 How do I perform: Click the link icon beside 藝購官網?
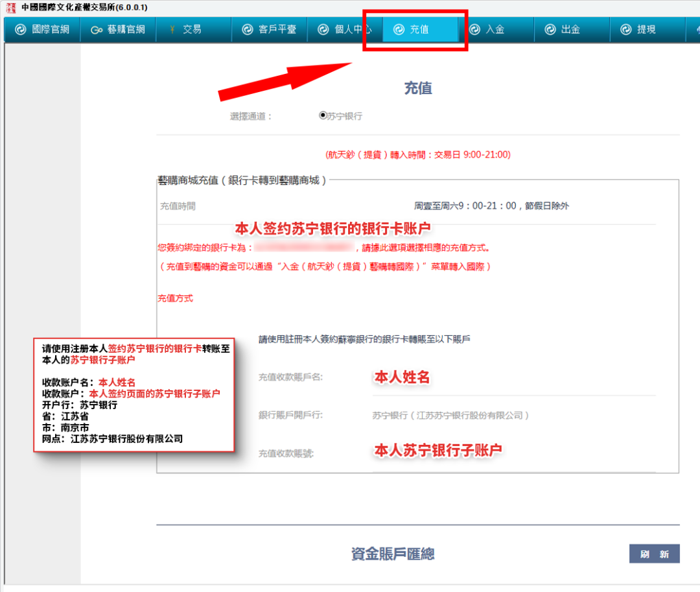(97, 30)
